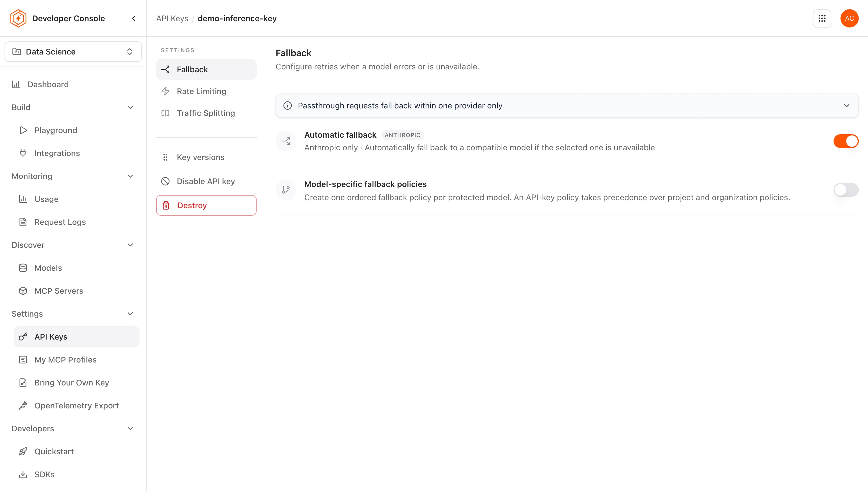Click the Request Logs document icon
868x491 pixels.
pyautogui.click(x=23, y=222)
